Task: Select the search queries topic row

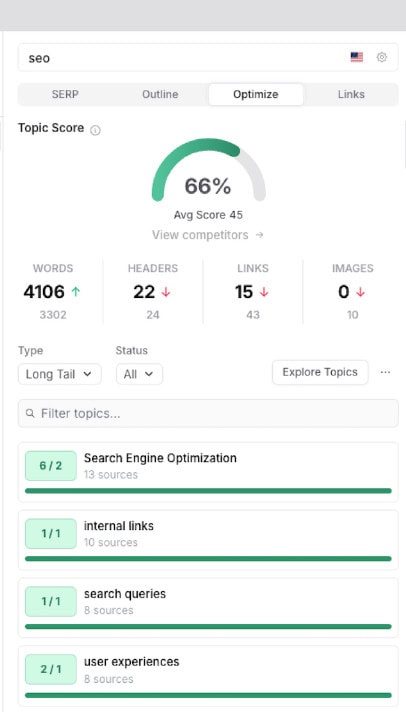Action: pyautogui.click(x=208, y=608)
